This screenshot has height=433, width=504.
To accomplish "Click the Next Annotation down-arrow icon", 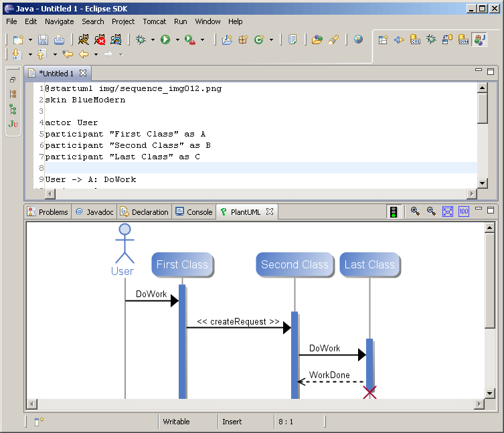I will tap(17, 54).
